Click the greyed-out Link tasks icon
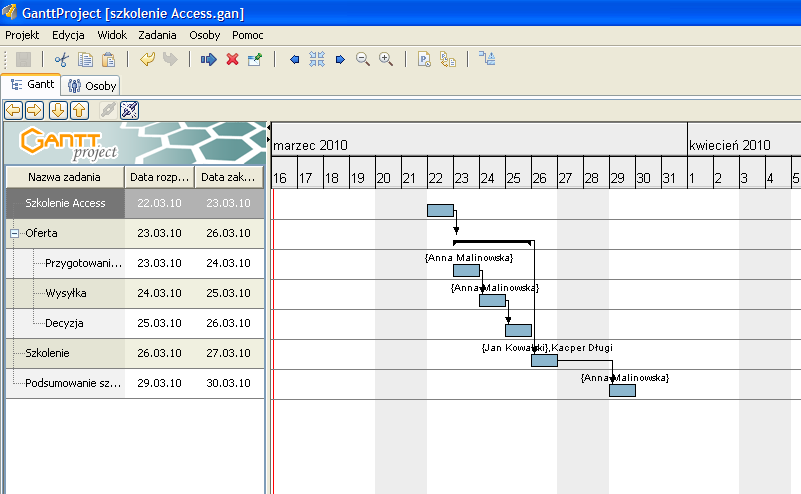Screen dimensions: 801x494 108,110
